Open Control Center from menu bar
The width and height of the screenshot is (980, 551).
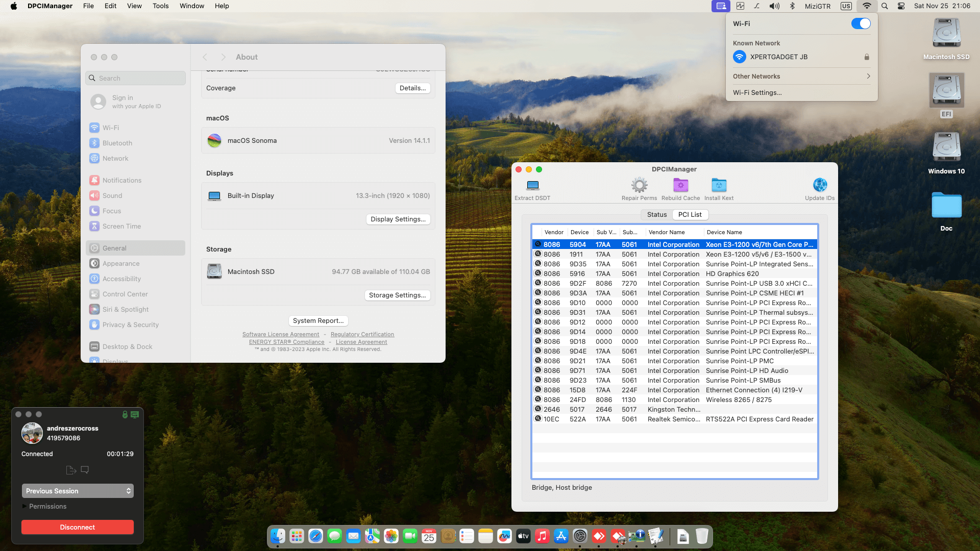tap(901, 6)
